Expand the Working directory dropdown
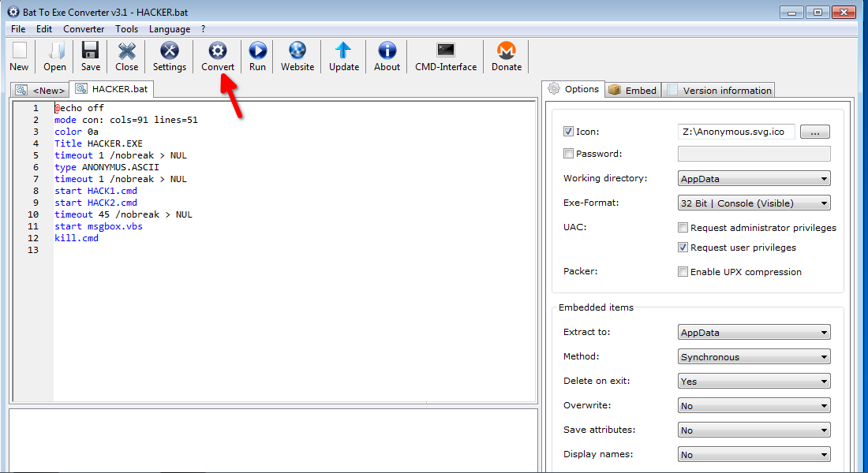The image size is (868, 473). coord(754,179)
